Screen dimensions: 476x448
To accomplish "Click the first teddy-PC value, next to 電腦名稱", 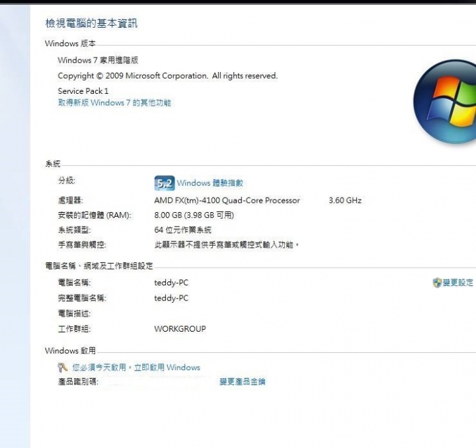I will click(x=171, y=283).
